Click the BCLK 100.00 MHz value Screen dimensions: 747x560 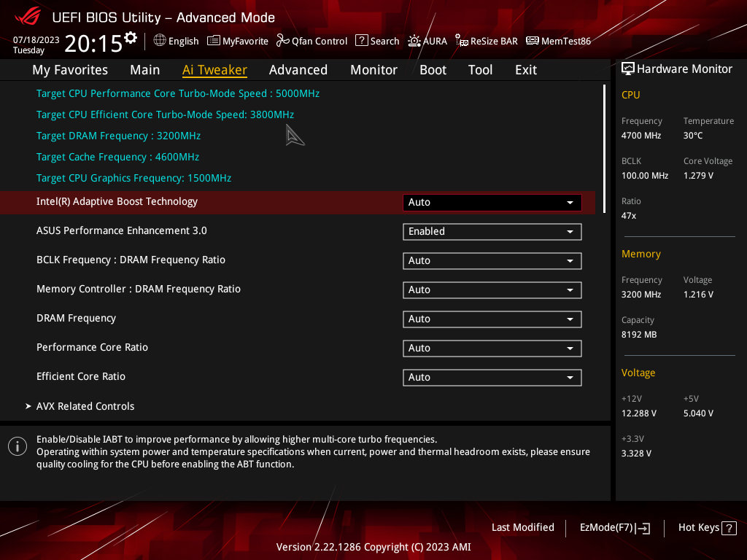645,176
